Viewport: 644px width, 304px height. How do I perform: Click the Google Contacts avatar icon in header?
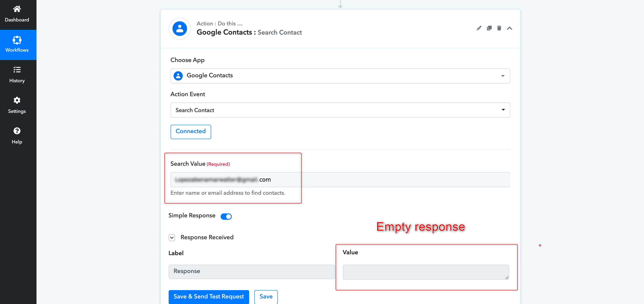coord(180,29)
